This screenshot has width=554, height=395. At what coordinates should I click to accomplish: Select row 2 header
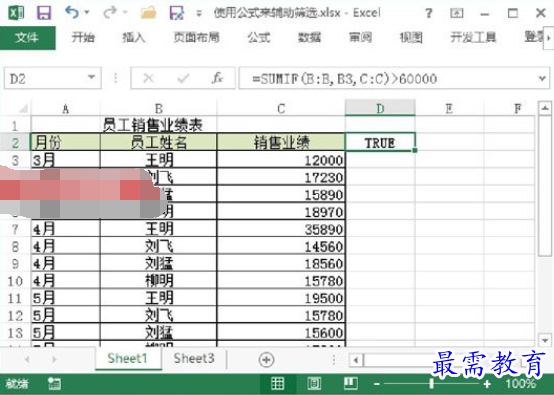pos(15,143)
